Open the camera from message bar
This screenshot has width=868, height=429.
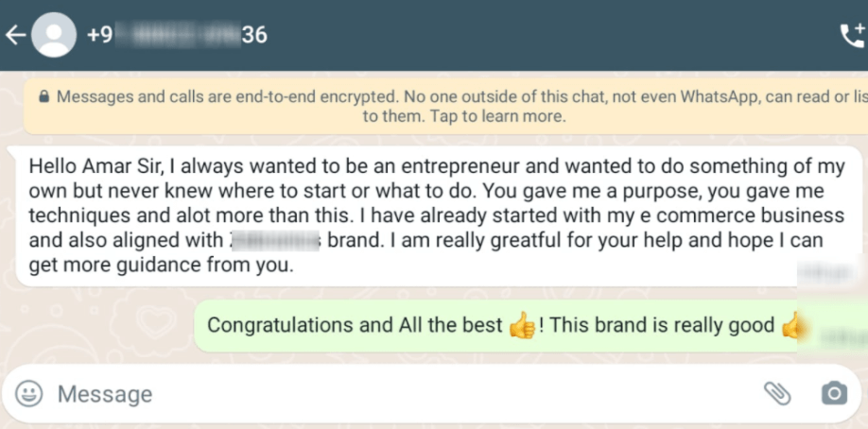tap(834, 393)
